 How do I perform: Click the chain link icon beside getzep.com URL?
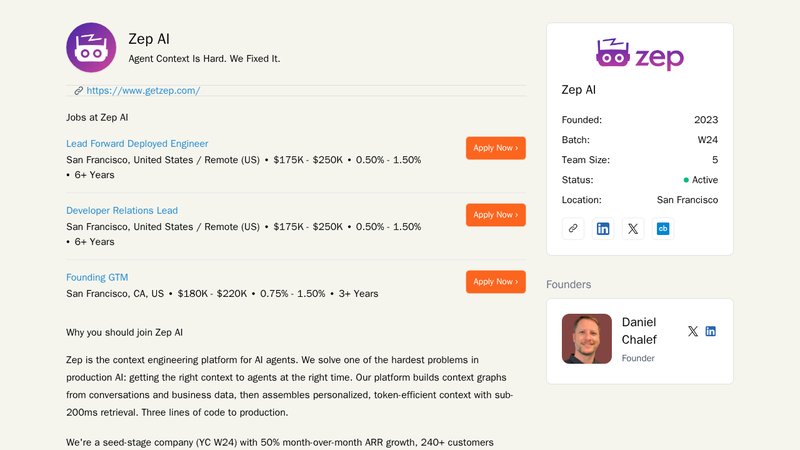coord(79,91)
